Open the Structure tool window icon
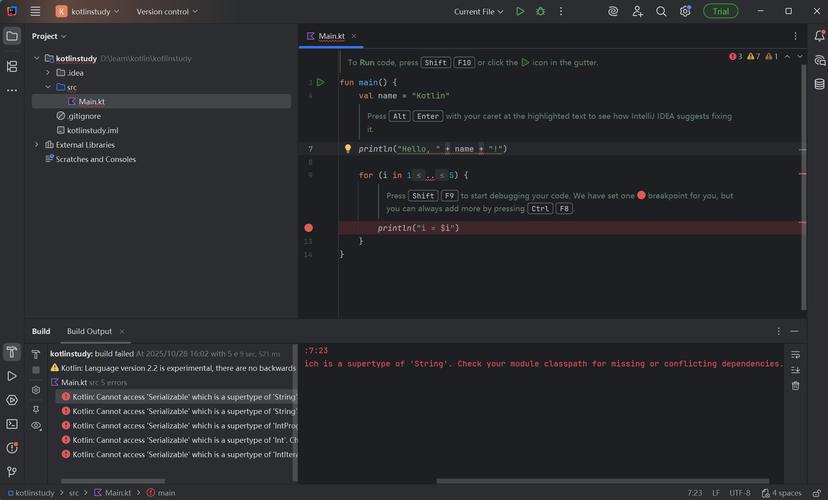The height and width of the screenshot is (500, 828). 12,66
